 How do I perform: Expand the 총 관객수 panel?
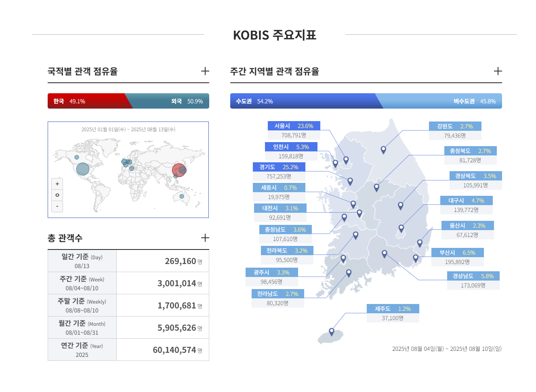point(205,238)
